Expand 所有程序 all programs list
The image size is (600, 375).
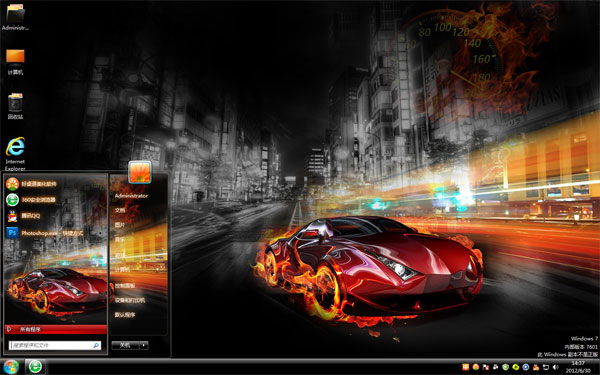click(x=55, y=329)
